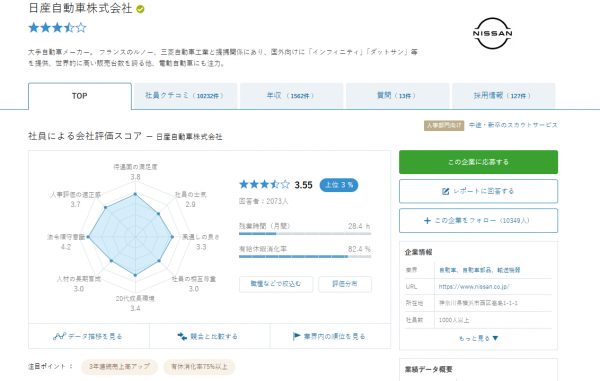Select the 採用情報 tab

pos(503,96)
